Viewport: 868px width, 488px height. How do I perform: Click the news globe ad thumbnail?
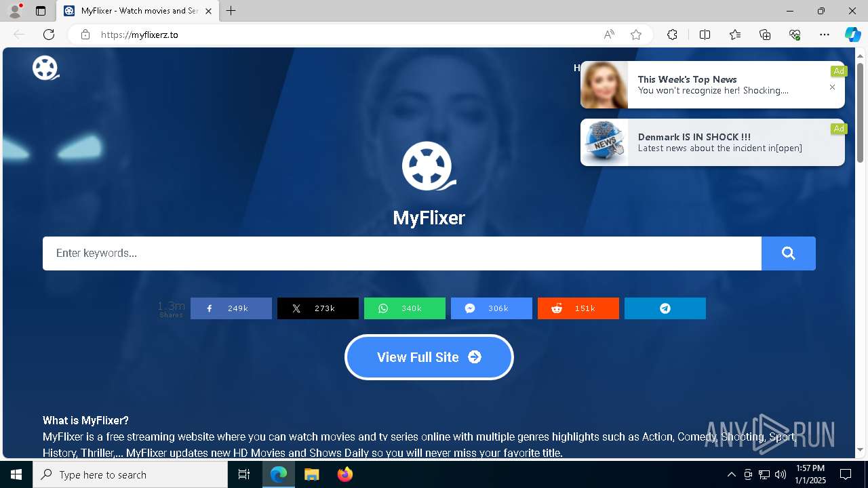(604, 142)
